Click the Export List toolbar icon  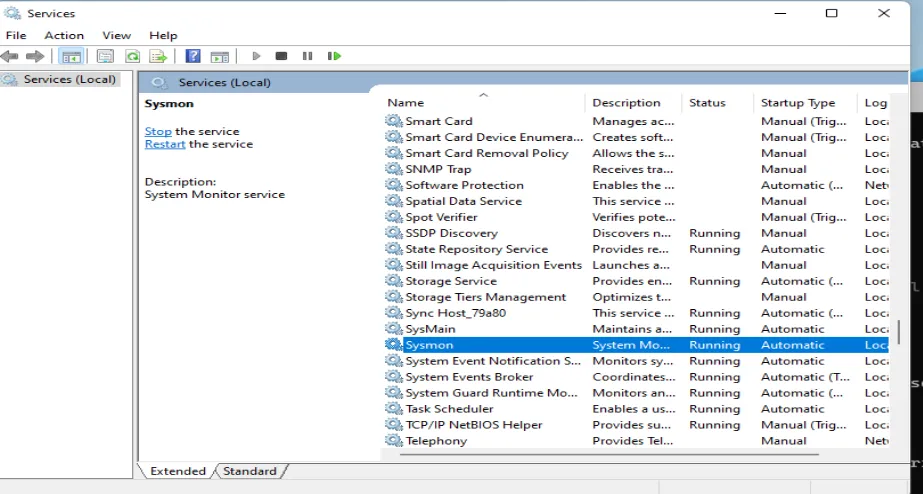158,57
